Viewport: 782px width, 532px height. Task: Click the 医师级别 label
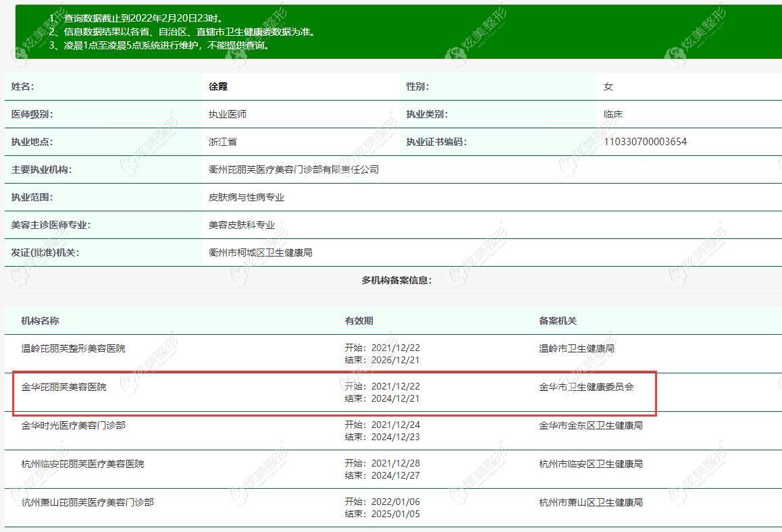[x=32, y=114]
